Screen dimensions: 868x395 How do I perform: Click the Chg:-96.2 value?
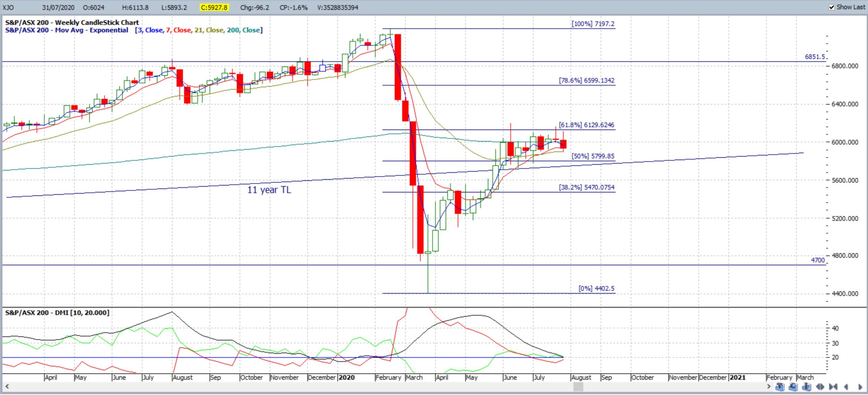(254, 7)
